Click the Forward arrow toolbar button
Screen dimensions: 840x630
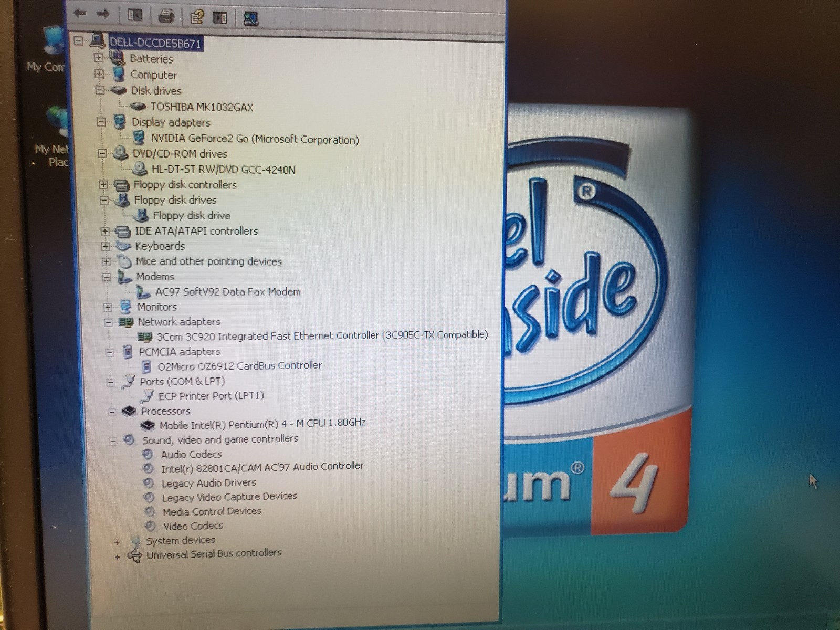[103, 14]
